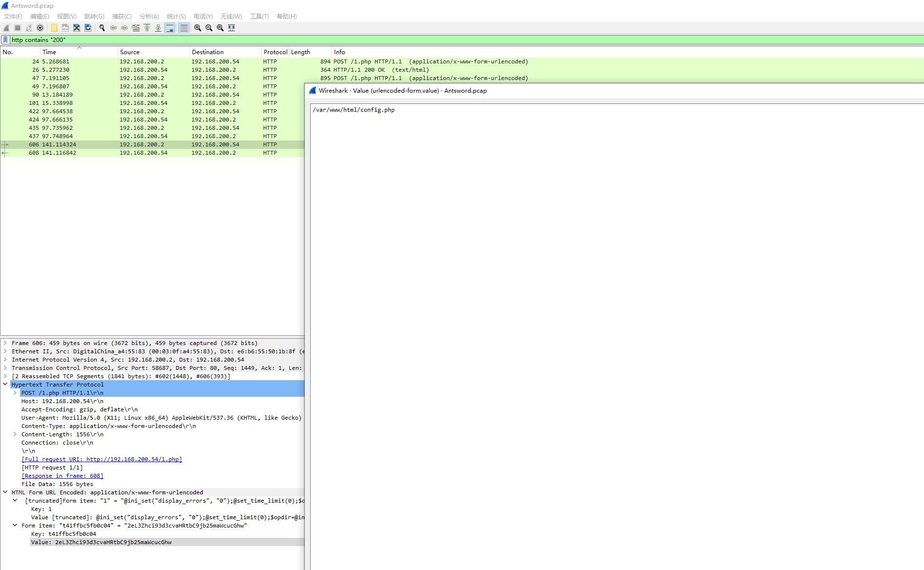Click the Find packet magnifier icon
The image size is (924, 570).
pos(102,28)
